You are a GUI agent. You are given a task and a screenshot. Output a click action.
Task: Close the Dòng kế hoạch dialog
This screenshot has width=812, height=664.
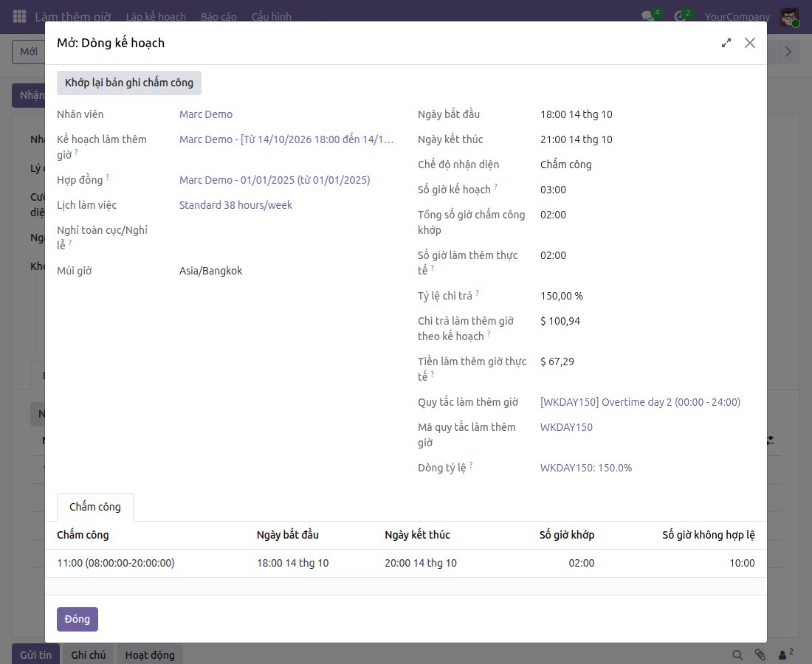pos(750,43)
